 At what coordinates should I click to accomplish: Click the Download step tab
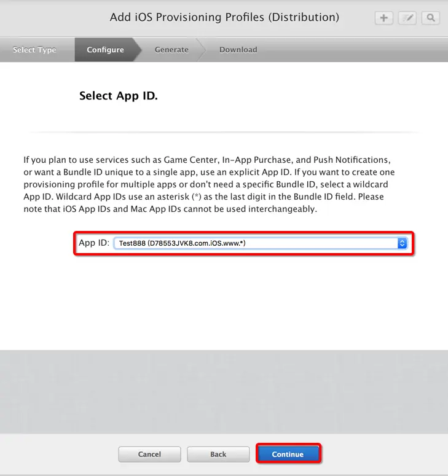(x=238, y=50)
